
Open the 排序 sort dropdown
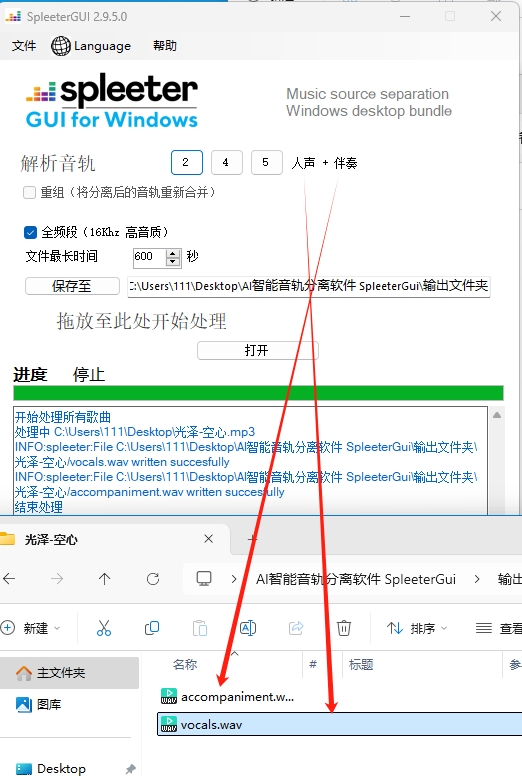coord(417,628)
